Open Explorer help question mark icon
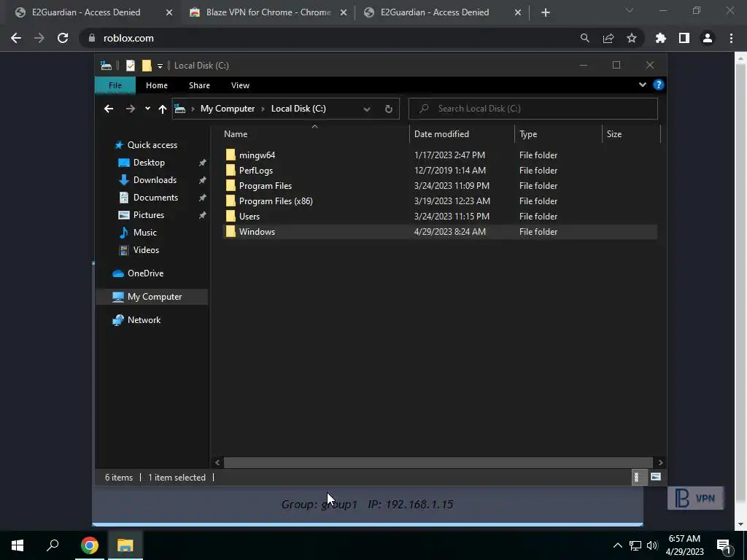 [659, 85]
